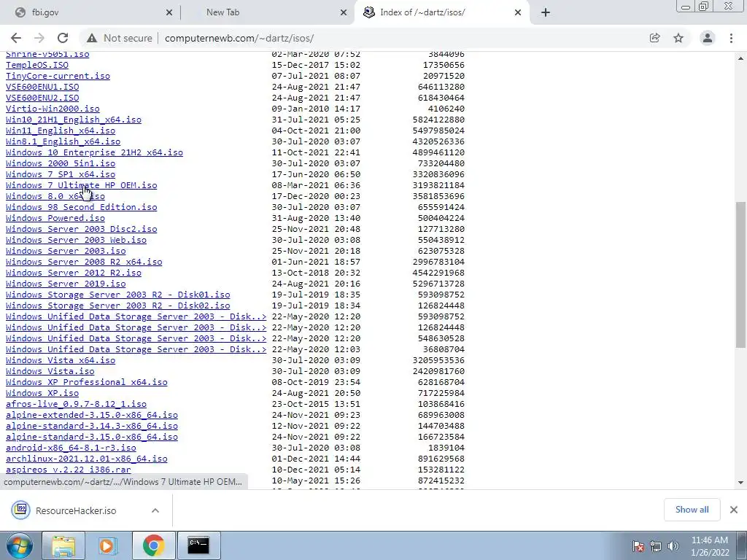The width and height of the screenshot is (747, 560).
Task: Click the volume speaker tray icon
Action: click(673, 546)
